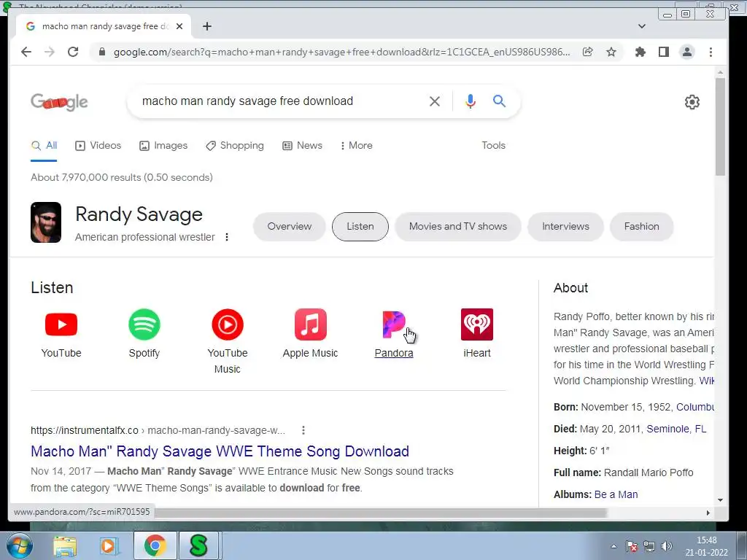747x560 pixels.
Task: Open File Explorer from taskbar
Action: 65,545
